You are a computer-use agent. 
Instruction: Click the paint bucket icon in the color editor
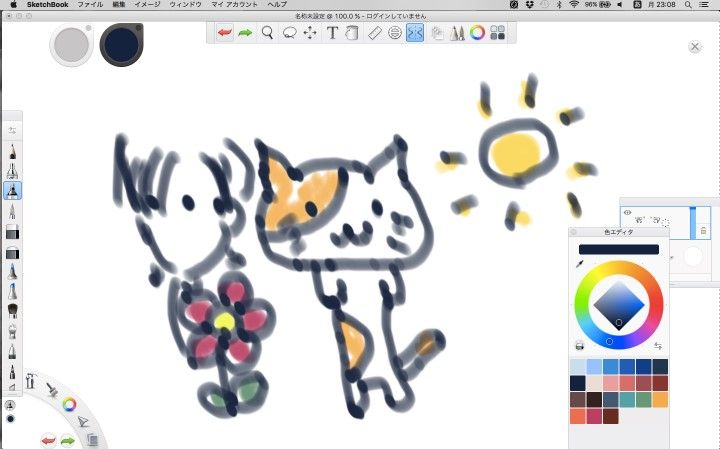pyautogui.click(x=580, y=345)
